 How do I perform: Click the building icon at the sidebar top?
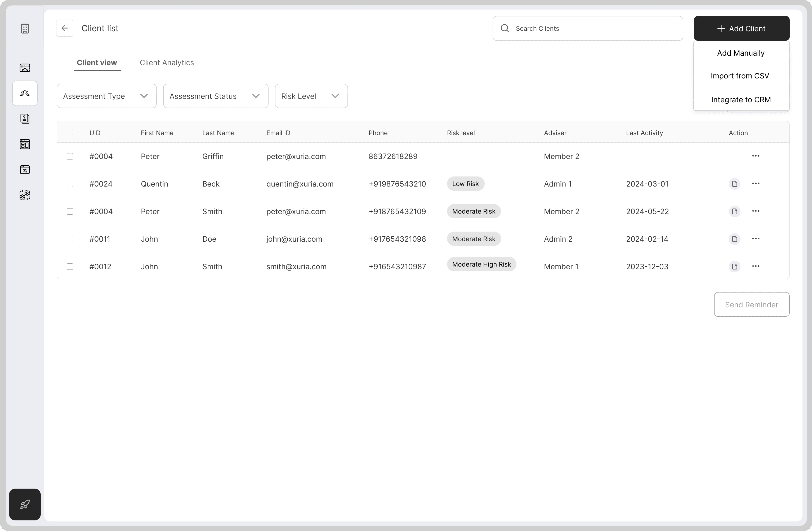25,28
